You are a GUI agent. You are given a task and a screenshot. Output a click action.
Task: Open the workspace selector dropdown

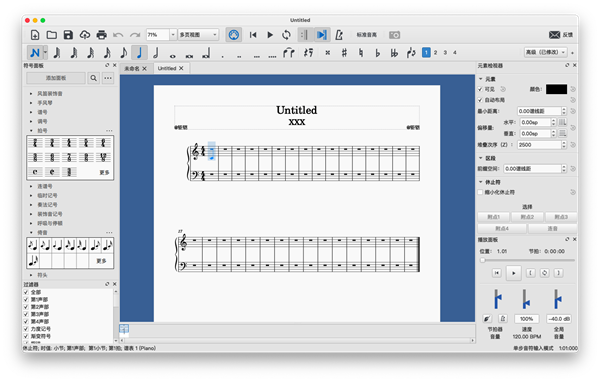pyautogui.click(x=545, y=52)
